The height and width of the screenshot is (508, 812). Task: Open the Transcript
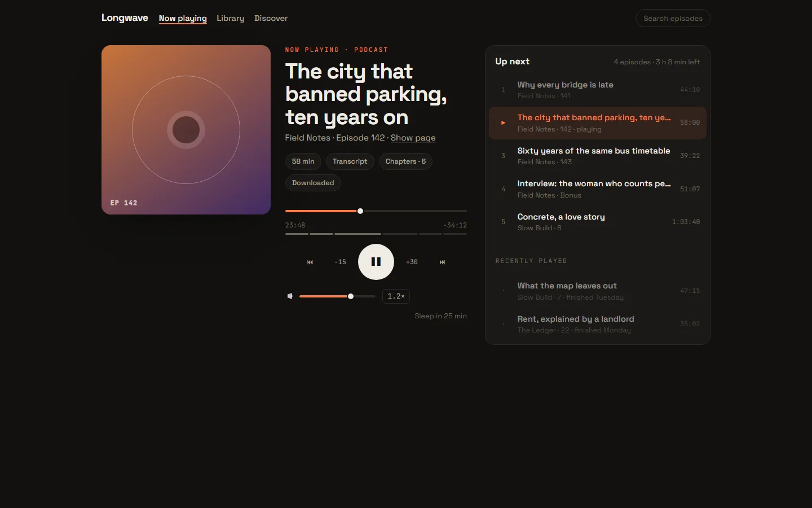click(350, 161)
